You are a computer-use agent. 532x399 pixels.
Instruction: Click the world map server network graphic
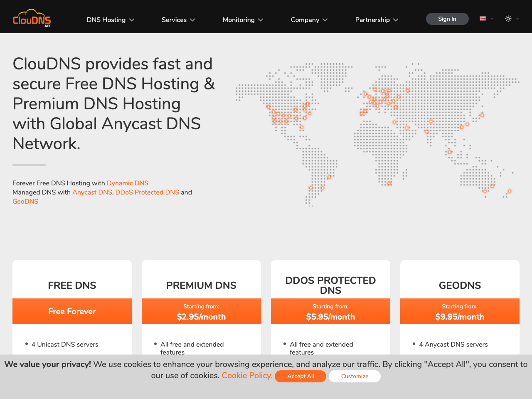coord(377,134)
